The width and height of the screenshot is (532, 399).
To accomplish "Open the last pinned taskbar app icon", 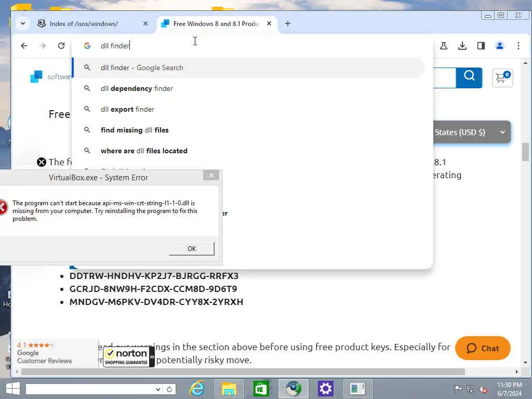I will tap(357, 389).
